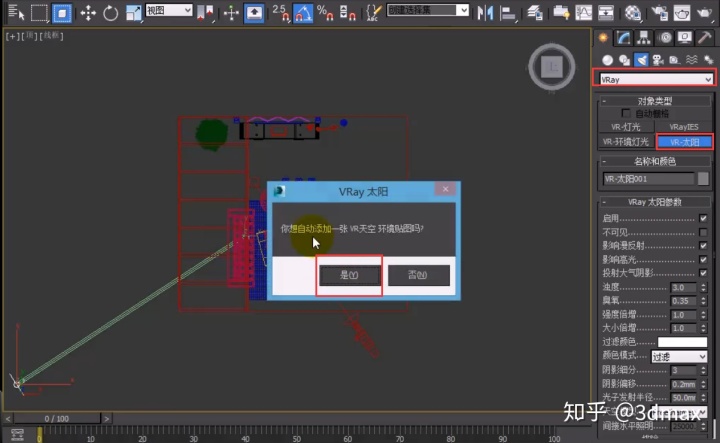
Task: Activate the Select and Move tool
Action: [x=88, y=13]
